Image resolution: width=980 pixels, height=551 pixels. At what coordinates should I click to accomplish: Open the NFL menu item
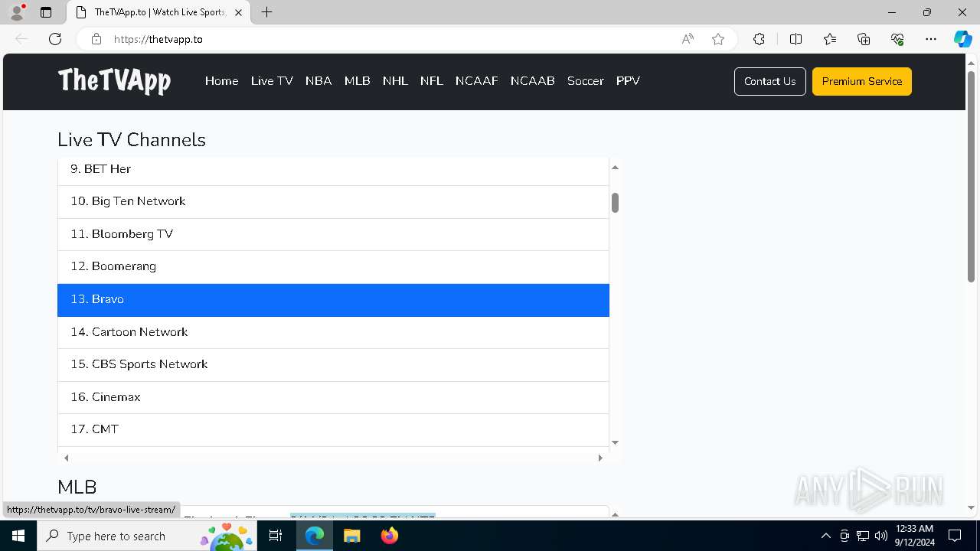tap(432, 81)
